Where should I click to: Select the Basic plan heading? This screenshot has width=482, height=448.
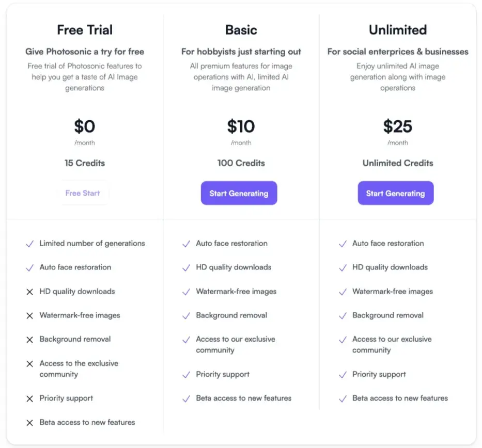(x=241, y=30)
